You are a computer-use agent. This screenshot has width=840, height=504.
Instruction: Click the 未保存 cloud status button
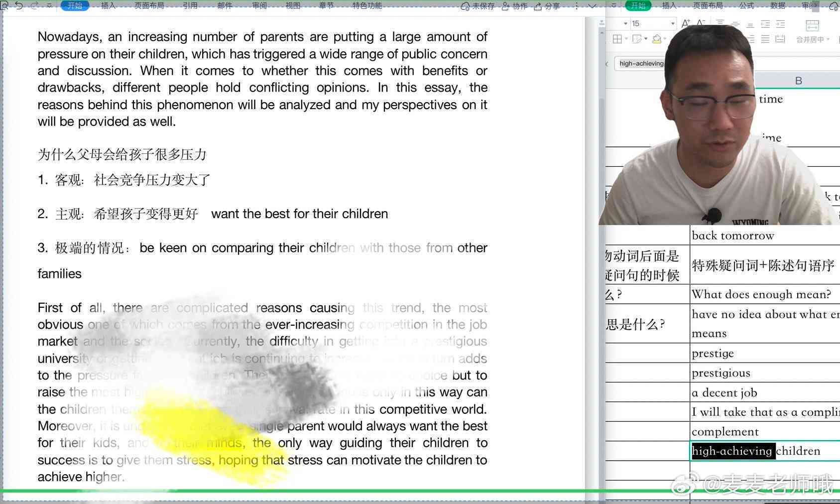pyautogui.click(x=478, y=6)
